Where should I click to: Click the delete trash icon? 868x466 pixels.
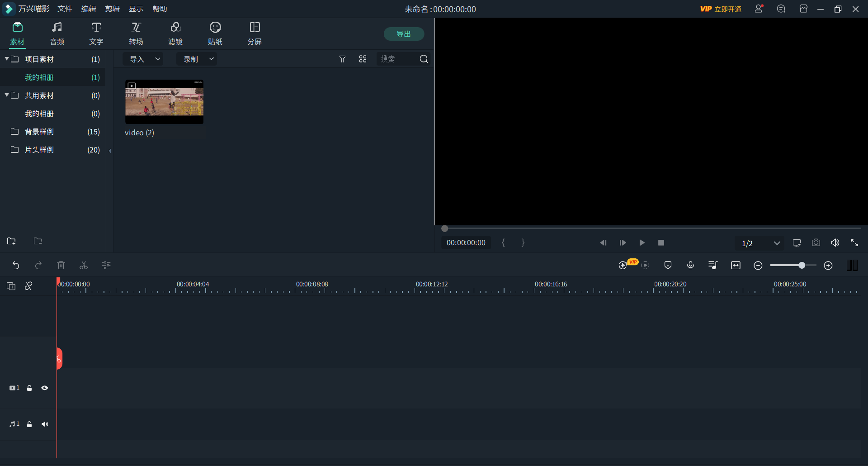[61, 266]
